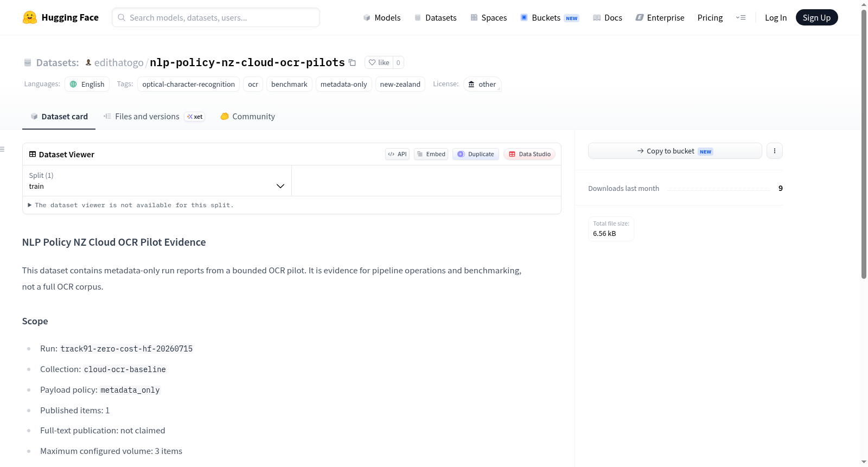Click the table of contents icon at left edge
Screen dimensions: 868x467
coord(3,149)
